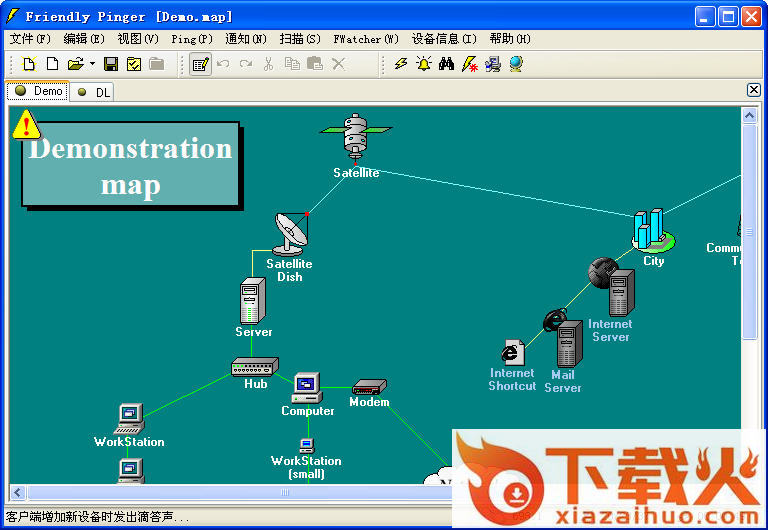Expand the open-file dropdown arrow

pos(92,64)
